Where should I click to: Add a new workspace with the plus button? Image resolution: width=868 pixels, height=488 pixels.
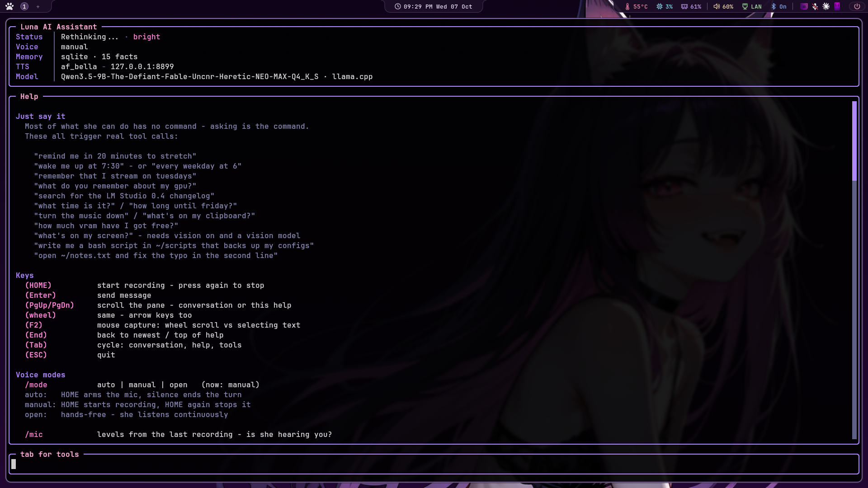point(38,6)
